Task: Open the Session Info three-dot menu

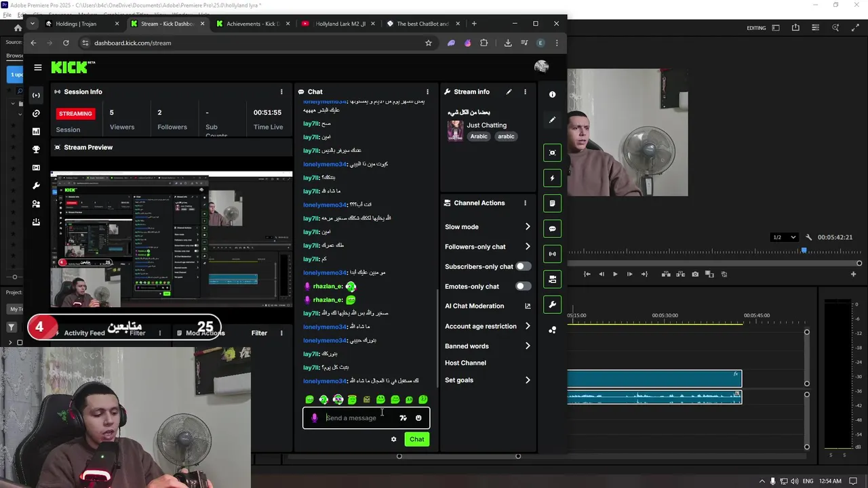Action: pyautogui.click(x=281, y=91)
